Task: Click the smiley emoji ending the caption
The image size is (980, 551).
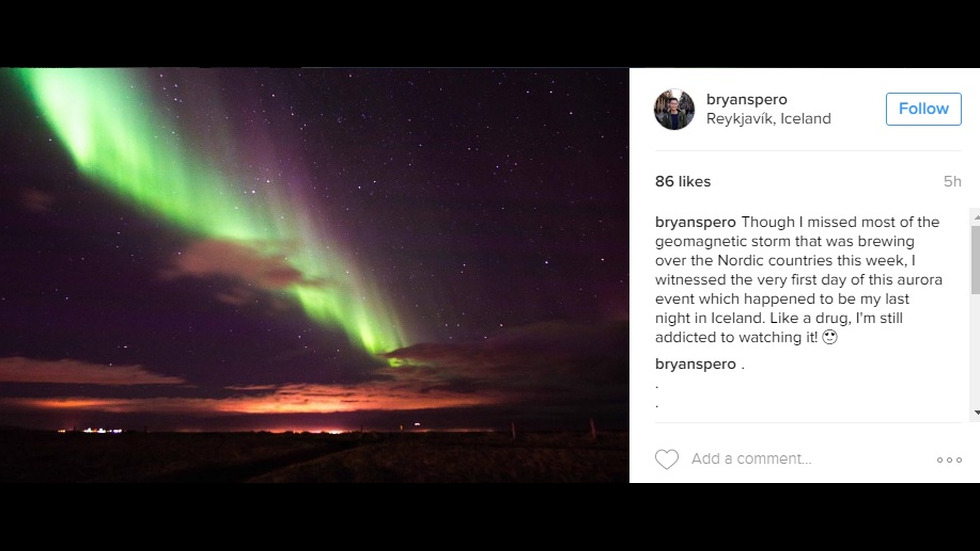Action: [x=829, y=337]
